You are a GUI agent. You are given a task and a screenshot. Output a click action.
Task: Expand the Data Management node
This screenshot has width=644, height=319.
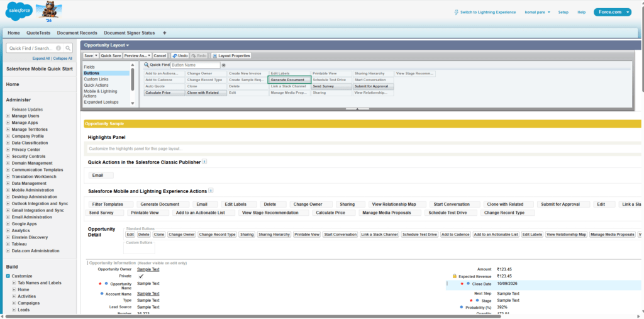click(x=8, y=183)
